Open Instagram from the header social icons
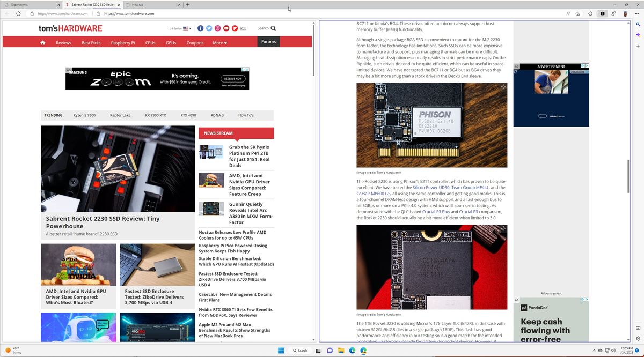Viewport: 644px width, 357px height. (x=217, y=28)
